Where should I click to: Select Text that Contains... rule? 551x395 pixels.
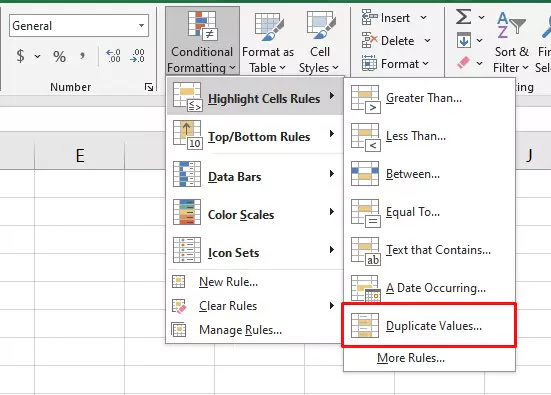[429, 250]
